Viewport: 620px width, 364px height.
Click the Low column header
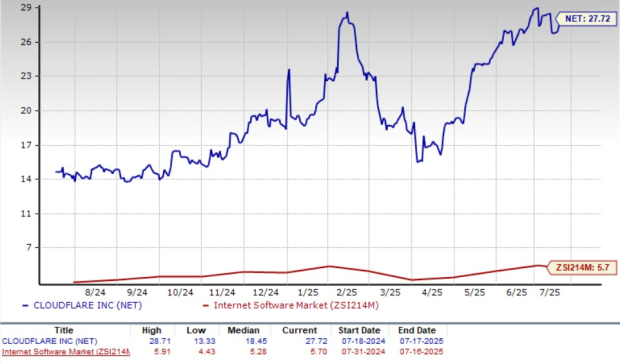point(196,330)
